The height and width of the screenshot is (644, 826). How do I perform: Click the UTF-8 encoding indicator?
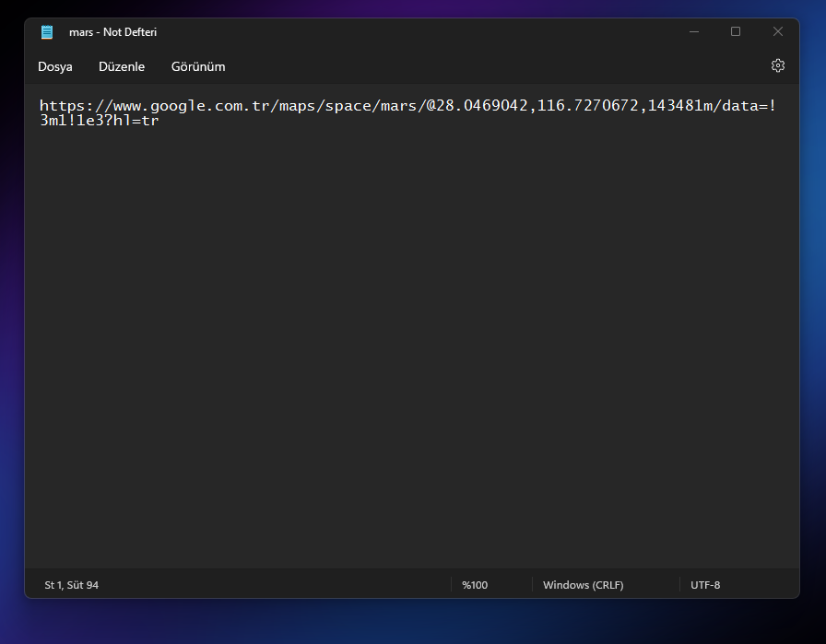(x=705, y=585)
